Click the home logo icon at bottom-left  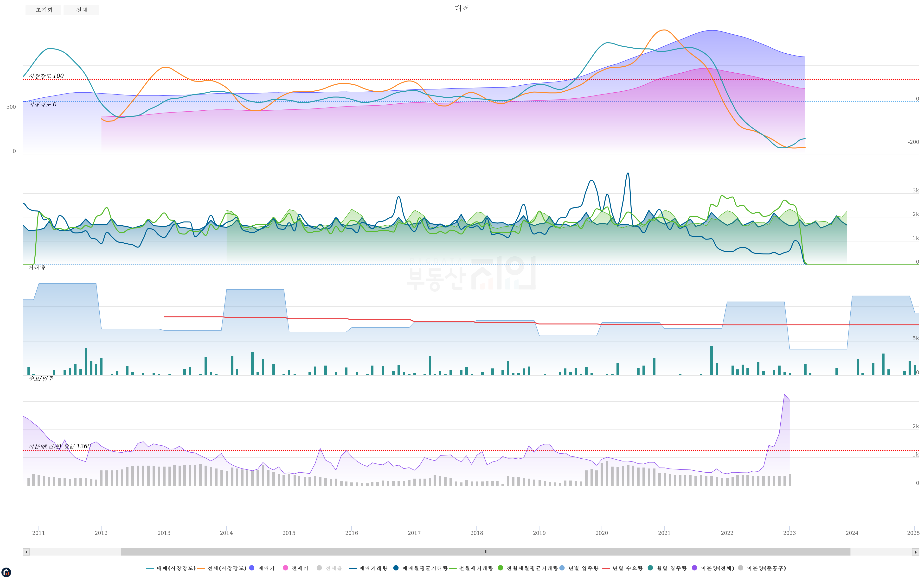[6, 572]
